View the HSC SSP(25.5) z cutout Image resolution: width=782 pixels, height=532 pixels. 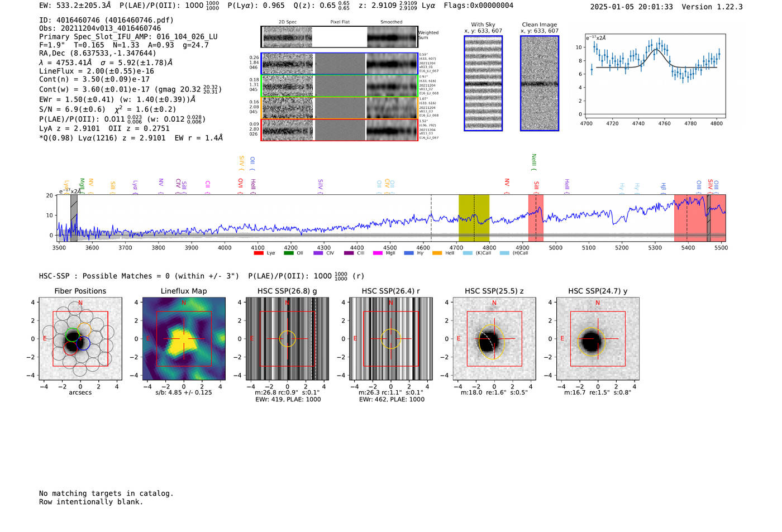(494, 339)
